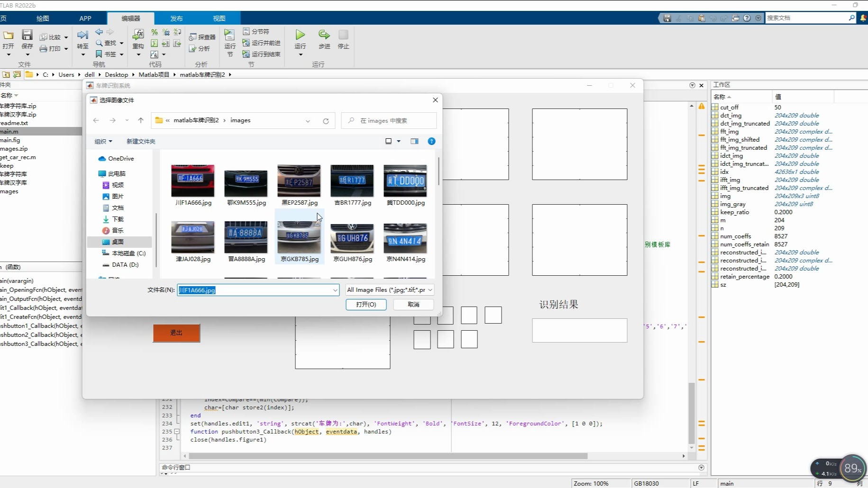Screen dimensions: 868x488
Task: Select the 吉BR1777.jpg image file
Action: point(352,185)
